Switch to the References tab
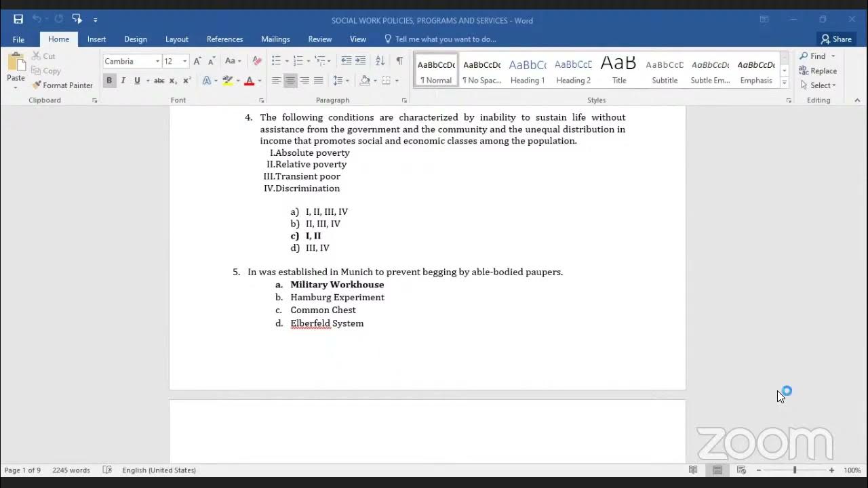 [224, 39]
